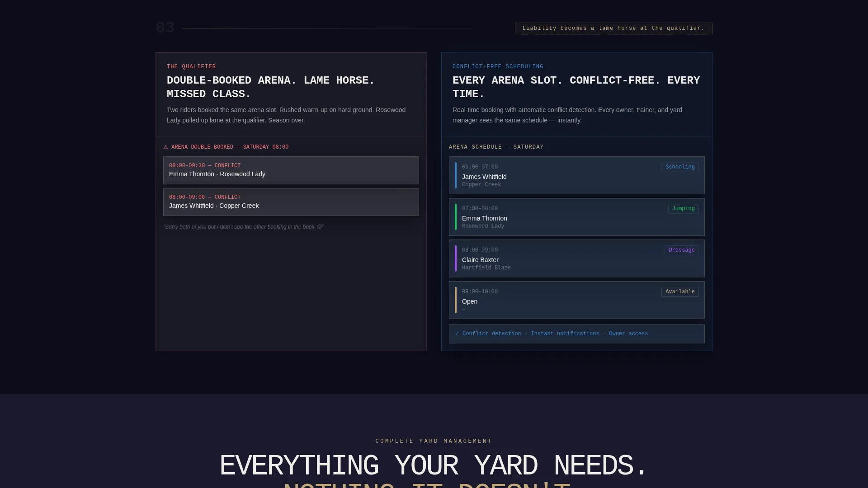The image size is (868, 488).
Task: Select the Schooling tag on James Whitfield's slot
Action: click(x=680, y=167)
